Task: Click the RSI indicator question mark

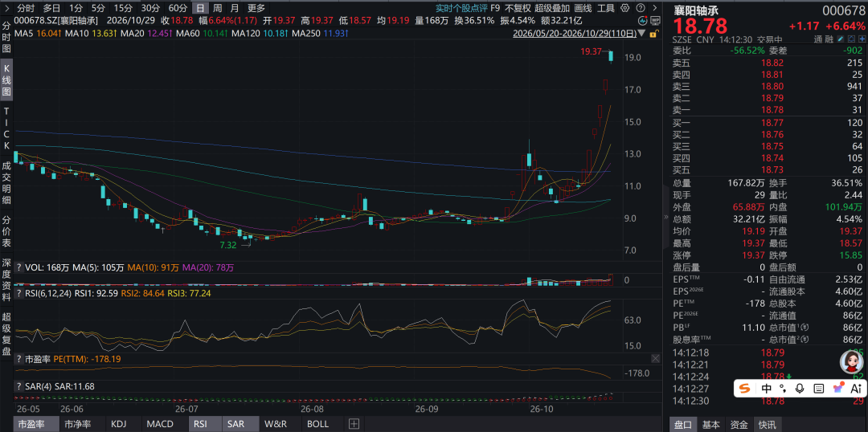Action: click(x=18, y=293)
